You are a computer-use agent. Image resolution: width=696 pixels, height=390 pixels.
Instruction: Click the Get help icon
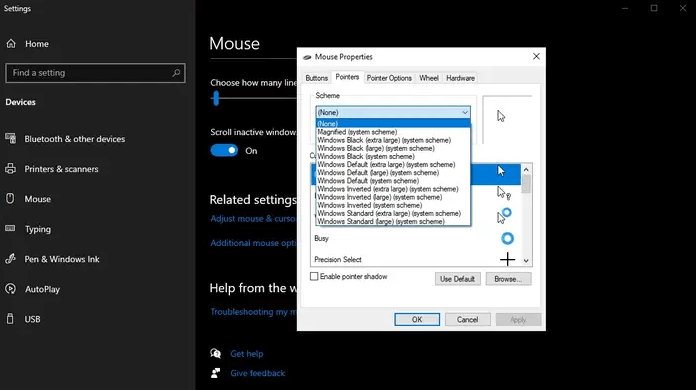[x=216, y=354]
